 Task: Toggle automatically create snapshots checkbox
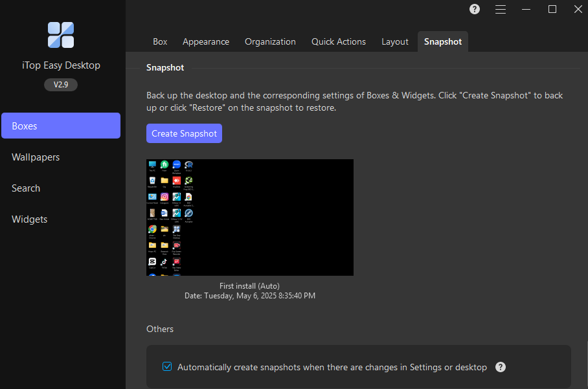(x=167, y=367)
